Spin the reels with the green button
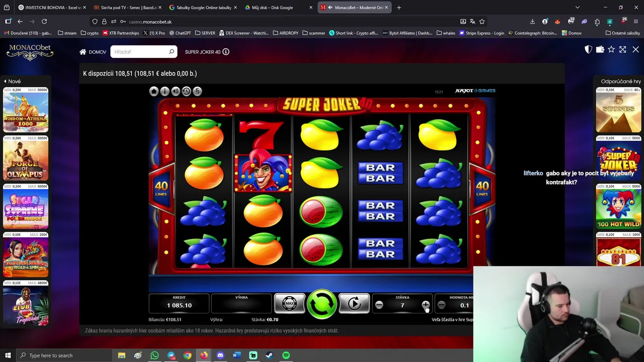 (322, 304)
